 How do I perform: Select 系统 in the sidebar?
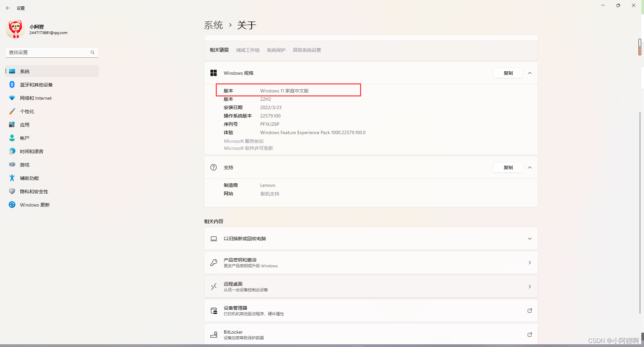(x=52, y=71)
